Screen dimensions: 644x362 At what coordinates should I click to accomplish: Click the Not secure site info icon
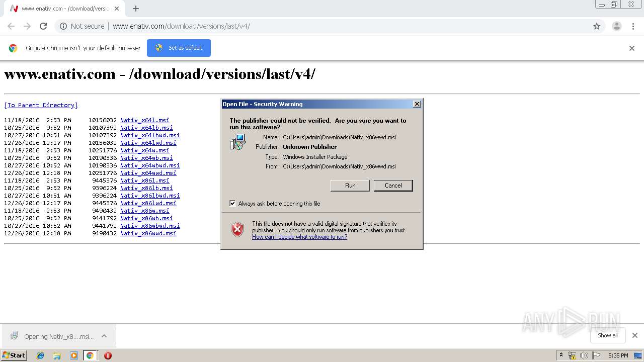coord(63,26)
